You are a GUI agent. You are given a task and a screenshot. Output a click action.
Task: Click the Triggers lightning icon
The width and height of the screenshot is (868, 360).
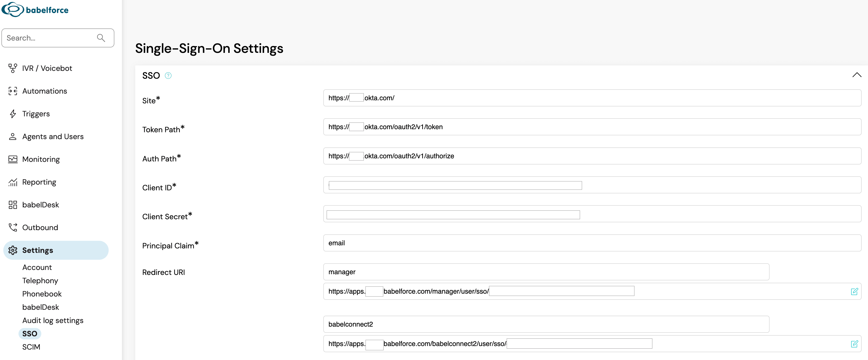tap(13, 114)
